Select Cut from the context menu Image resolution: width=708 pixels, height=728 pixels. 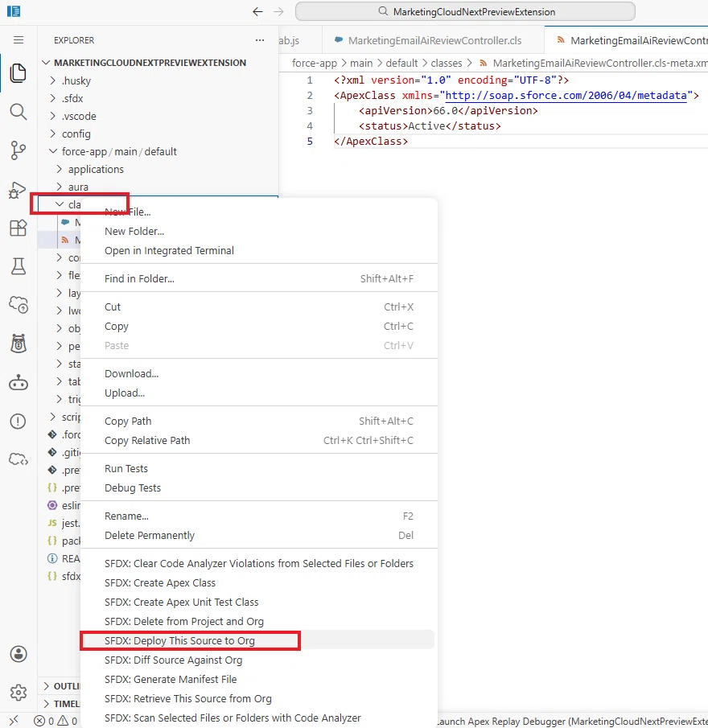tap(259, 307)
